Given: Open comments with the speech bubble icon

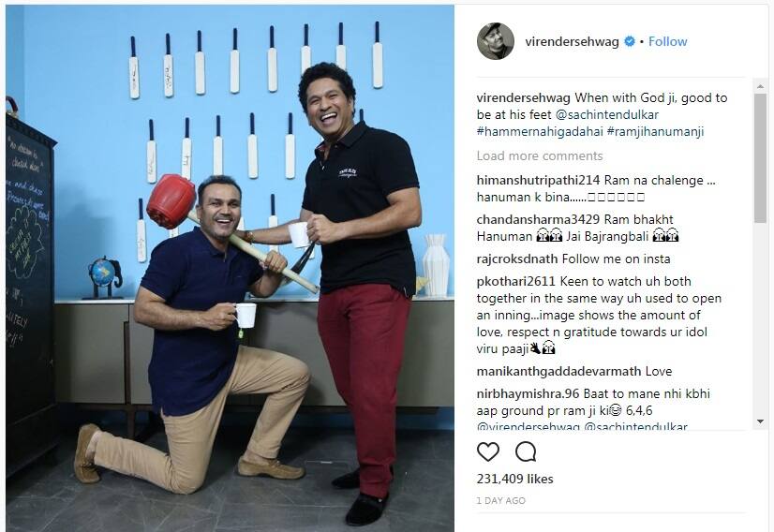Looking at the screenshot, I should [x=526, y=451].
